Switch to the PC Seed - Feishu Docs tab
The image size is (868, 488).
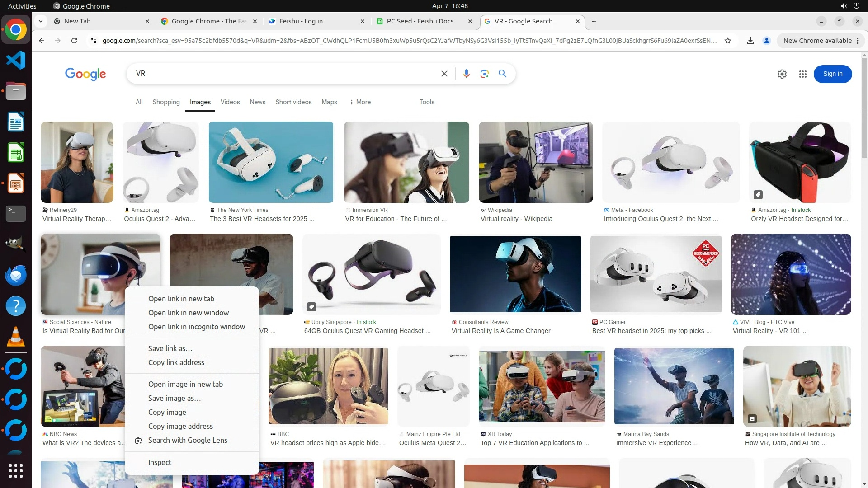(x=420, y=21)
